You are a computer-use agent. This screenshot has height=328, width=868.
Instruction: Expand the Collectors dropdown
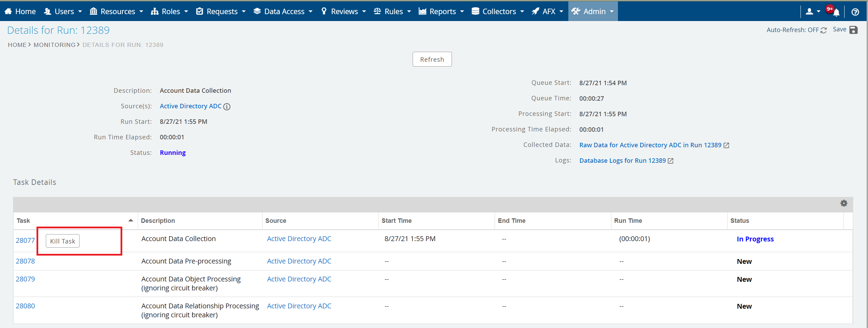[498, 11]
